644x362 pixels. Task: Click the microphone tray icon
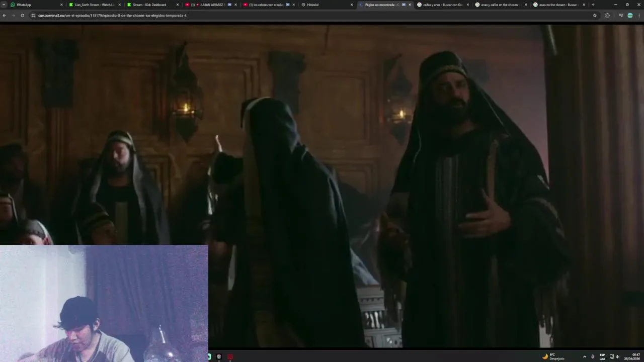tap(593, 356)
